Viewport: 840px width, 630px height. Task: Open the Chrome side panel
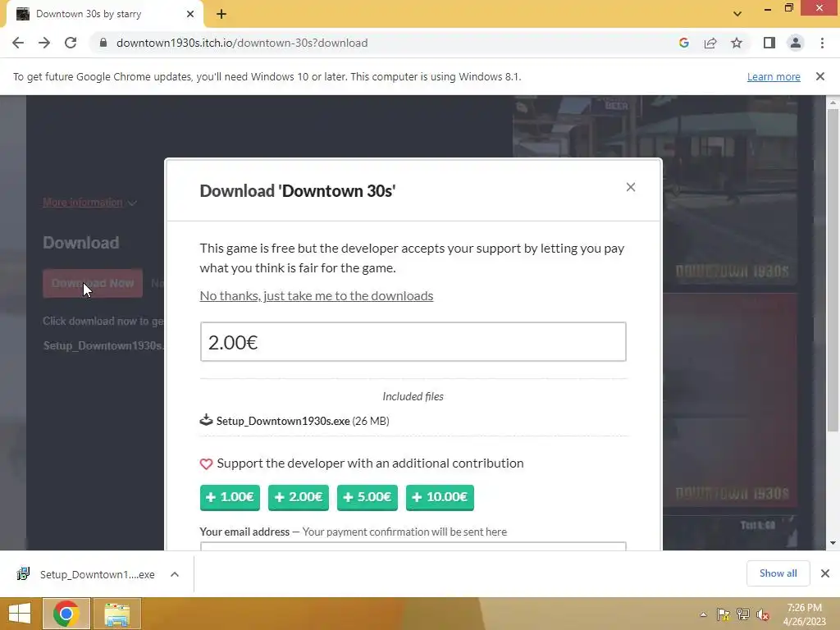pos(769,43)
